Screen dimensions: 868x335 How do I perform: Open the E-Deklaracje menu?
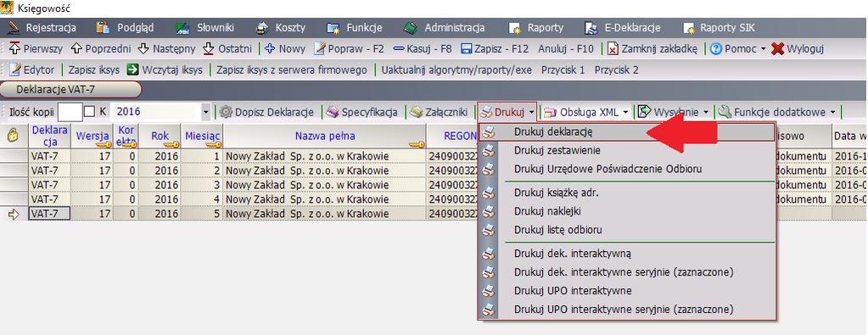click(x=623, y=27)
